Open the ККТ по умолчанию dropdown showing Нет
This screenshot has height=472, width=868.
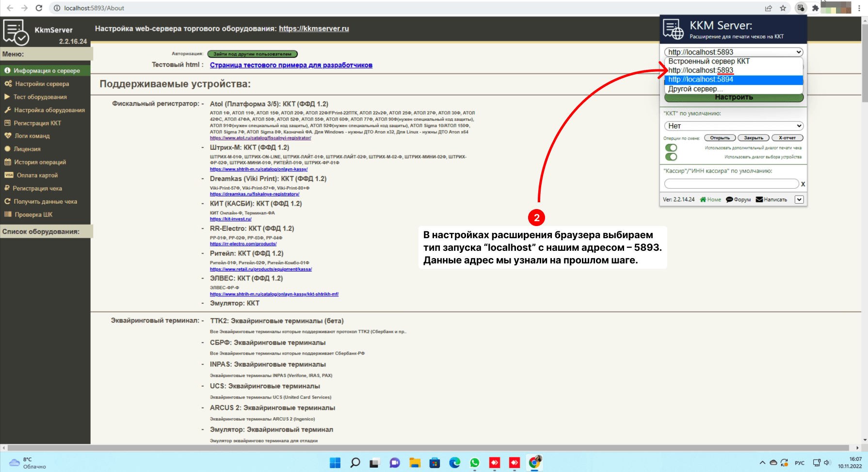734,126
